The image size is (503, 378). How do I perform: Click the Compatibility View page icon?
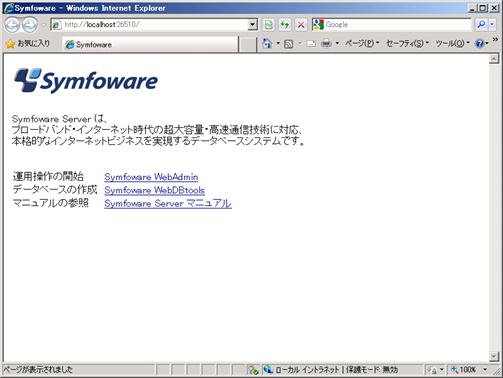coord(268,25)
